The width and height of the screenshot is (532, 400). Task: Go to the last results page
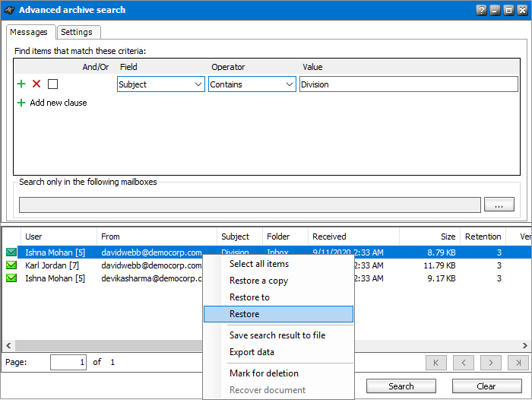pos(518,363)
